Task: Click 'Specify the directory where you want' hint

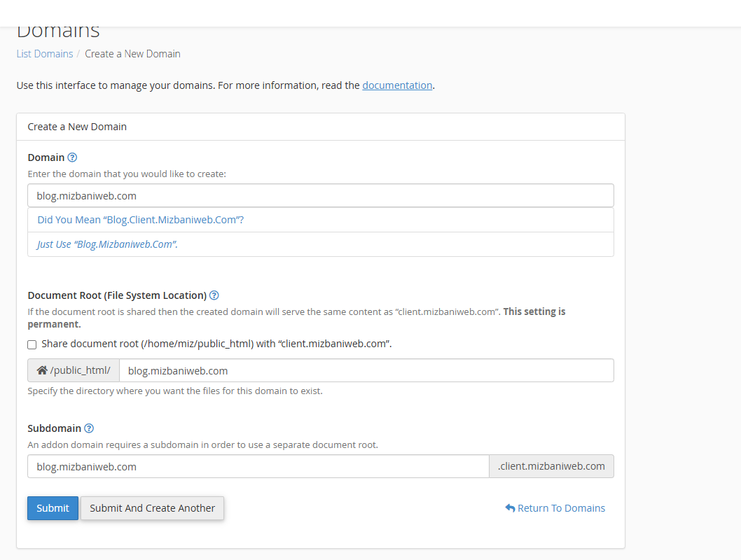Action: pos(175,391)
